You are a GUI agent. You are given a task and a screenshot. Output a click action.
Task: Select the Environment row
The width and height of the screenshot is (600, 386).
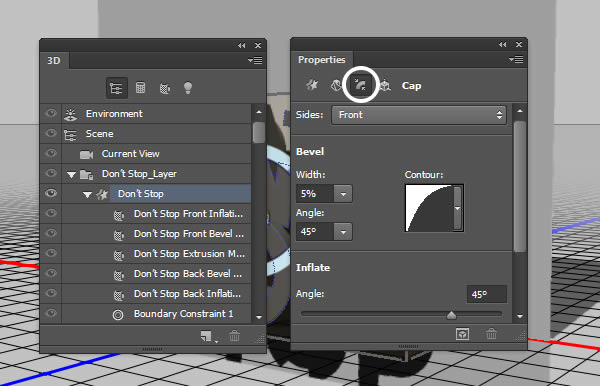click(157, 114)
